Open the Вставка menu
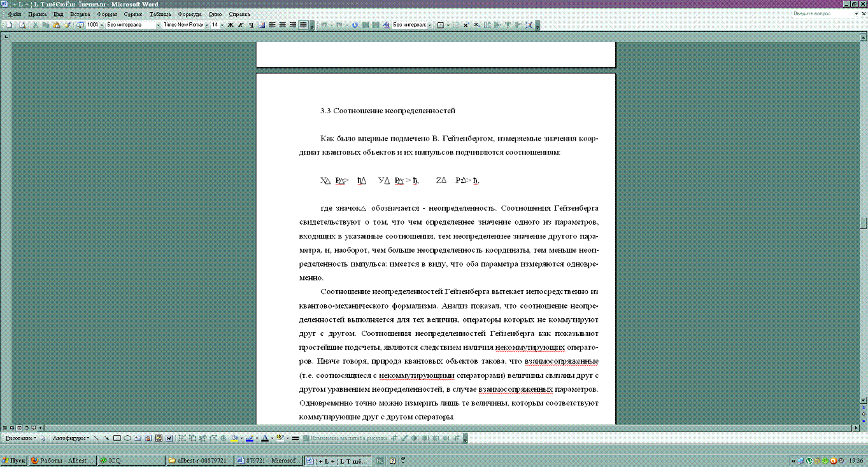Image resolution: width=868 pixels, height=467 pixels. pos(80,14)
